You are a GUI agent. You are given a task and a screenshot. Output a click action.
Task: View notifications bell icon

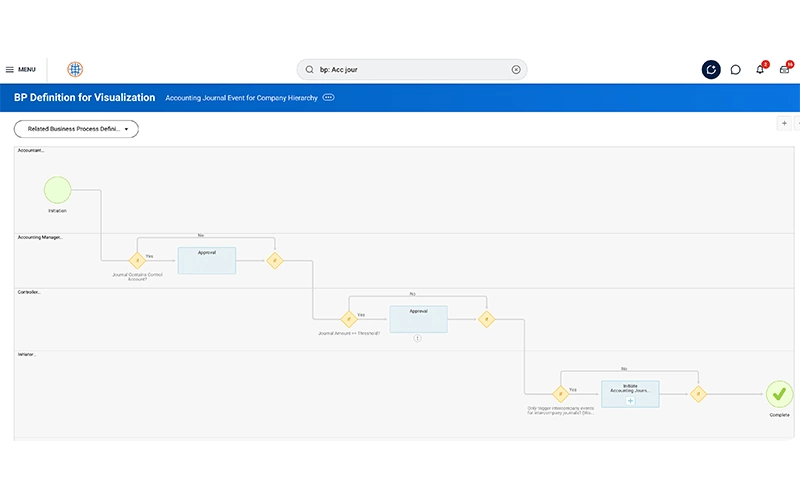[x=760, y=69]
